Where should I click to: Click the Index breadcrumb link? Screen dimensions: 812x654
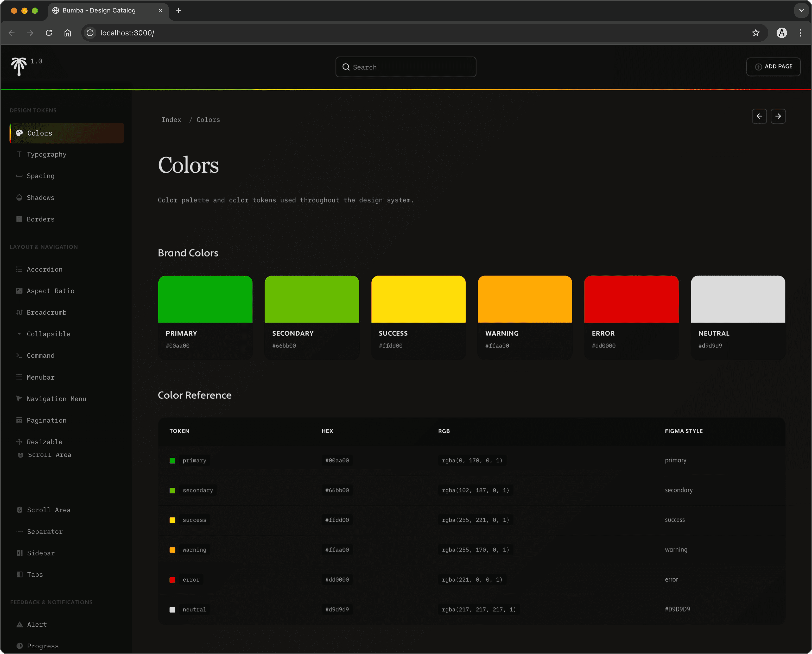[x=171, y=120]
